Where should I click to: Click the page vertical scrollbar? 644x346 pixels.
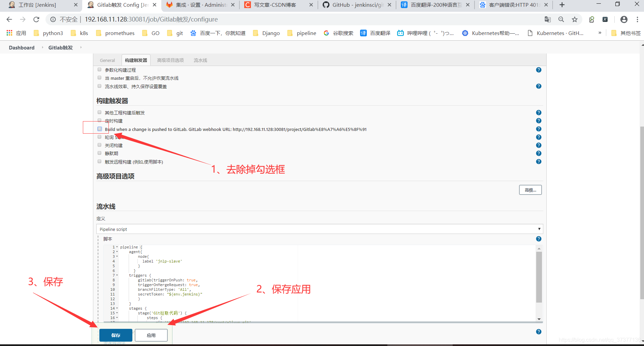coord(642,213)
